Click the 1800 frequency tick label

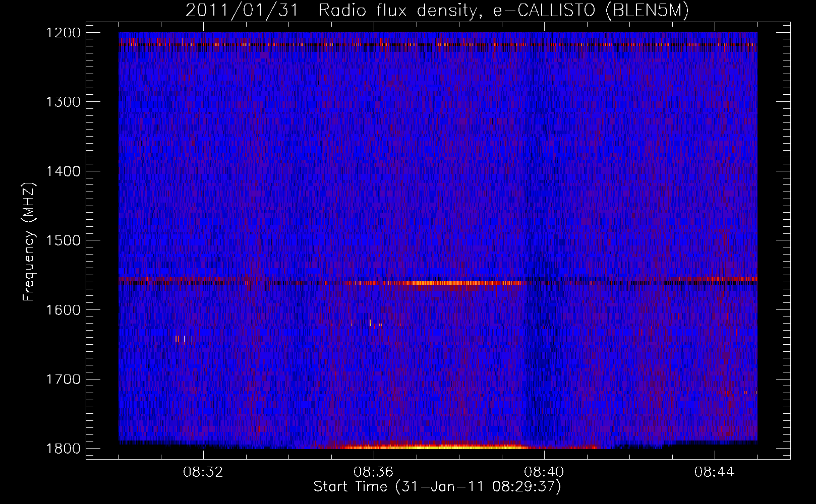tap(64, 449)
